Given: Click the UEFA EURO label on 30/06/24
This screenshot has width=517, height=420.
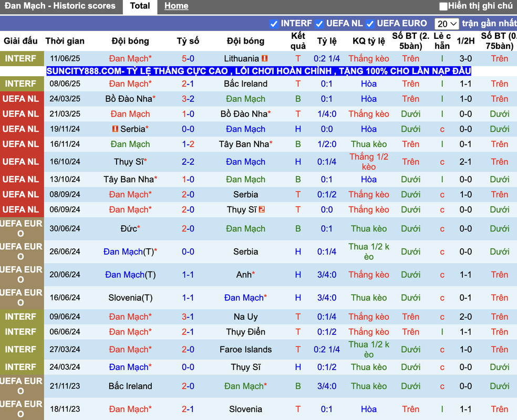Looking at the screenshot, I should pyautogui.click(x=20, y=228).
